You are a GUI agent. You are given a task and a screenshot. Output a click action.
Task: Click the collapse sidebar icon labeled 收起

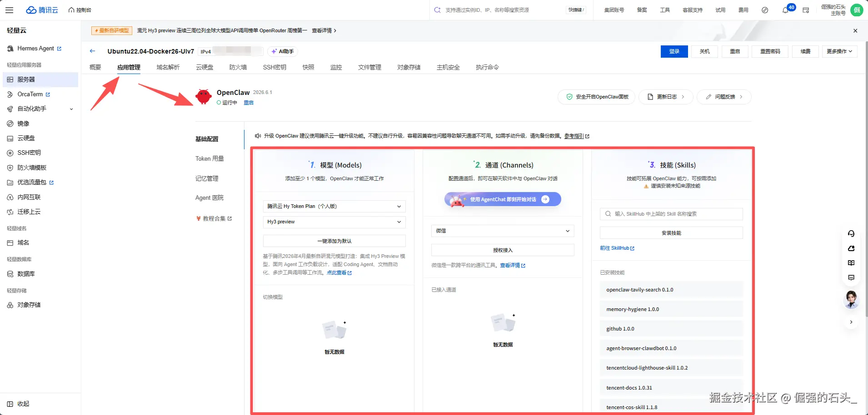(10, 404)
